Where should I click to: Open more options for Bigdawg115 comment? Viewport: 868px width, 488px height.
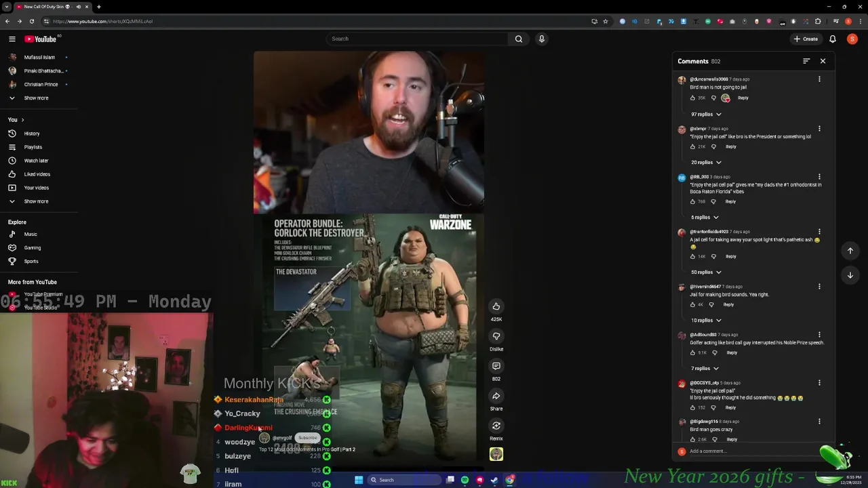[819, 422]
